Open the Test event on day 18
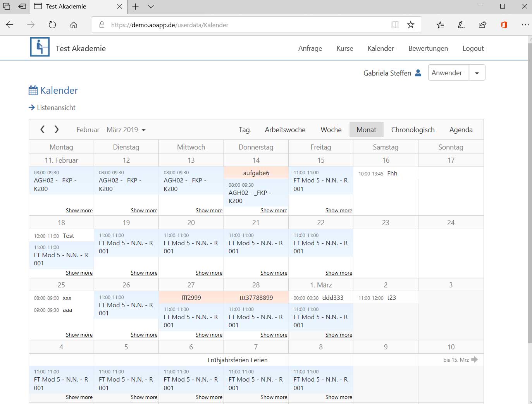Image resolution: width=532 pixels, height=404 pixels. [x=61, y=236]
